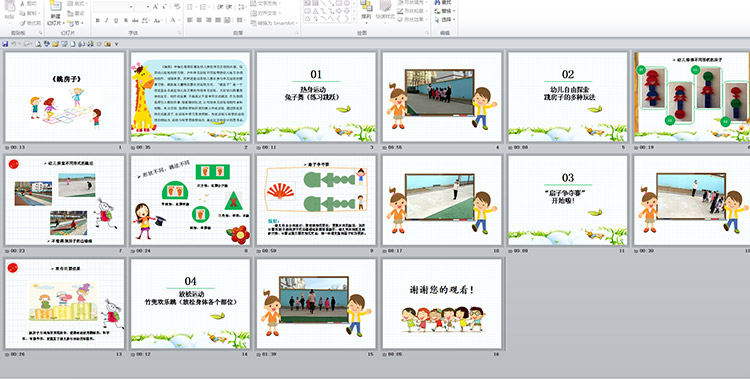This screenshot has height=379, width=750.
Task: Open Shape Outline color dropdown
Action: tap(412, 11)
